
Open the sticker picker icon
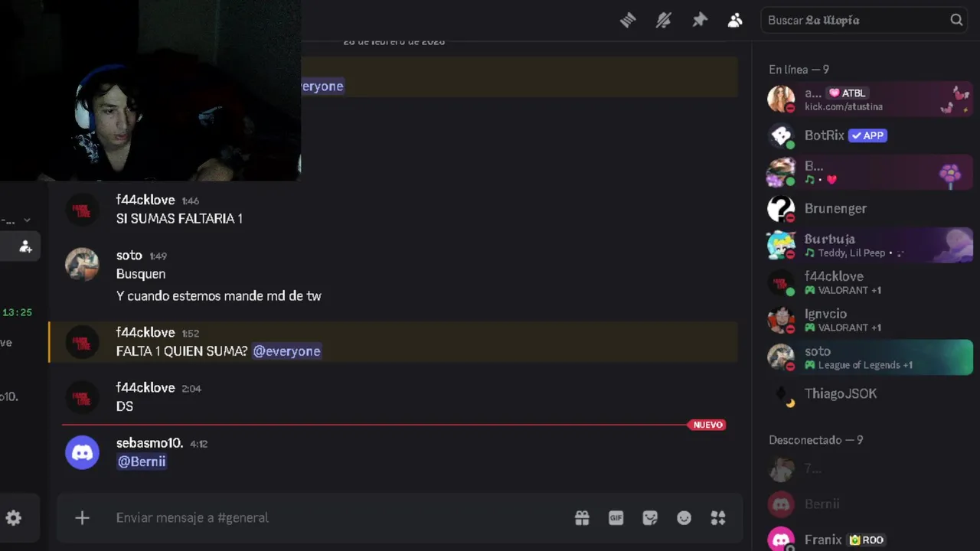(x=650, y=518)
